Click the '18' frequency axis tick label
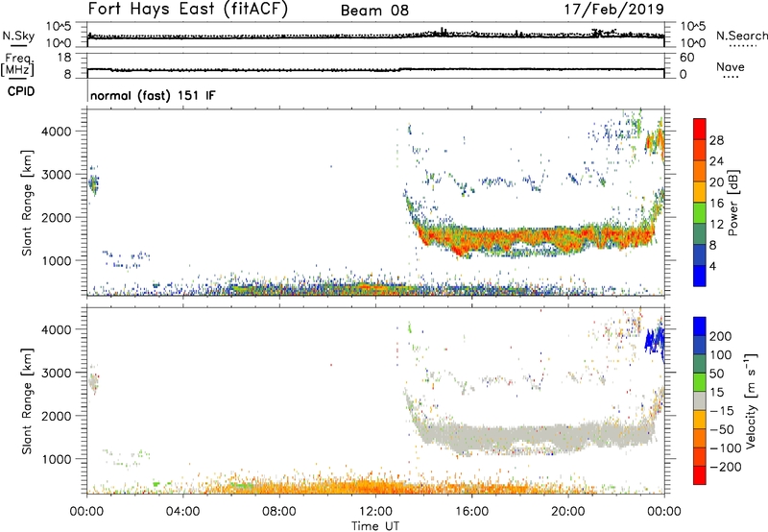This screenshot has width=768, height=532. point(64,58)
